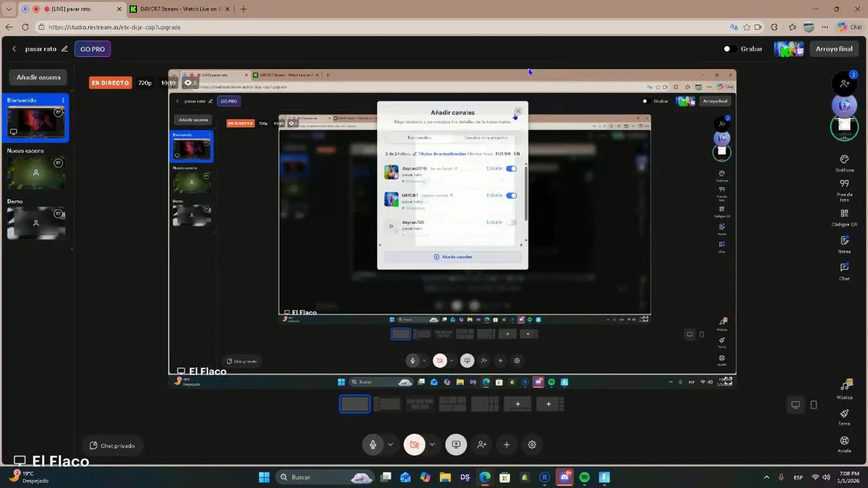Viewport: 868px width, 488px height.
Task: Edit stream title with pencil icon
Action: coord(64,49)
